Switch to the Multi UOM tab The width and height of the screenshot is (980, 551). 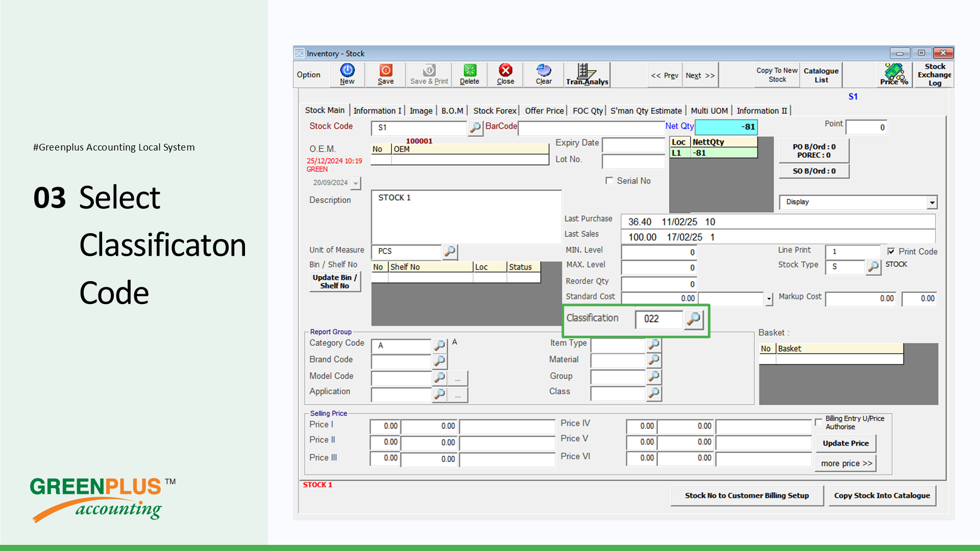709,111
